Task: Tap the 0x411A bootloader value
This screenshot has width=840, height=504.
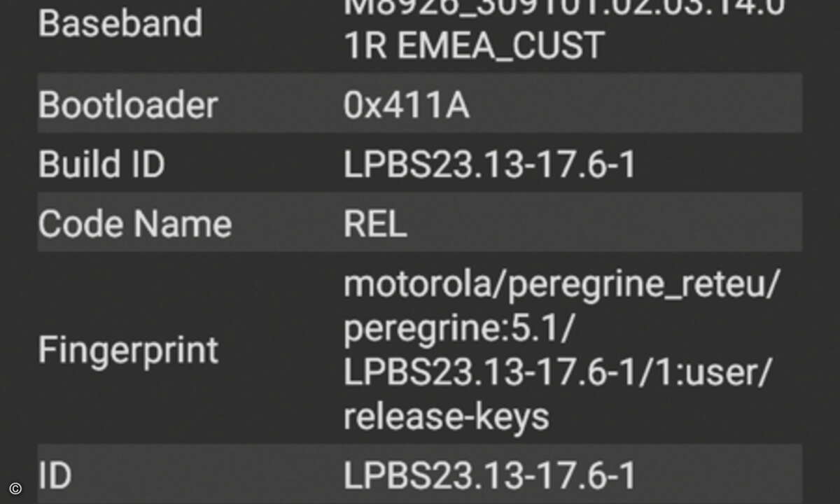Action: coord(406,106)
